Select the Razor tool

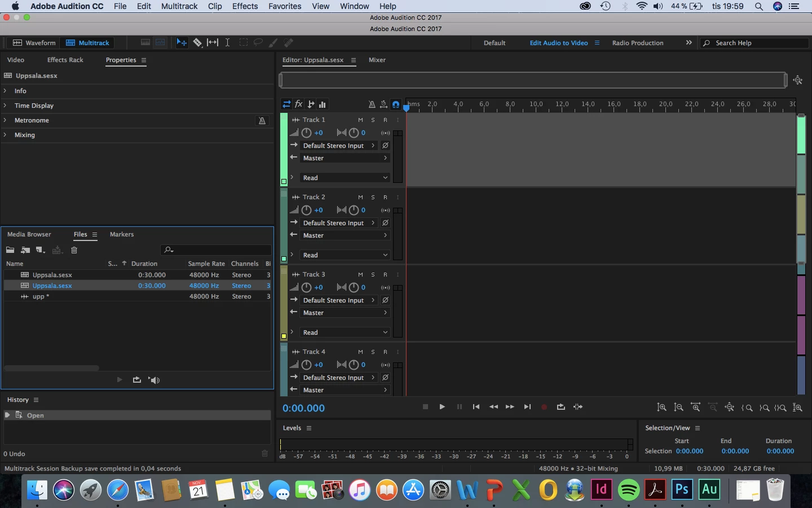(x=197, y=43)
